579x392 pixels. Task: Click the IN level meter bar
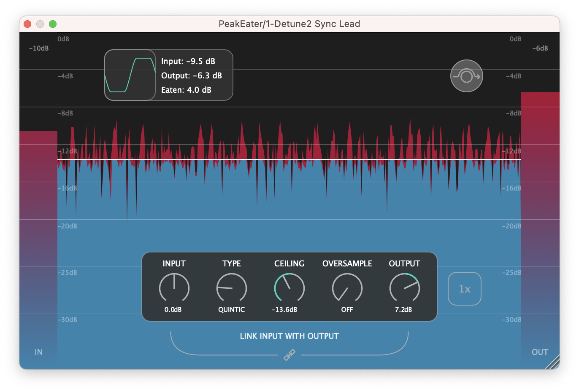(38, 250)
